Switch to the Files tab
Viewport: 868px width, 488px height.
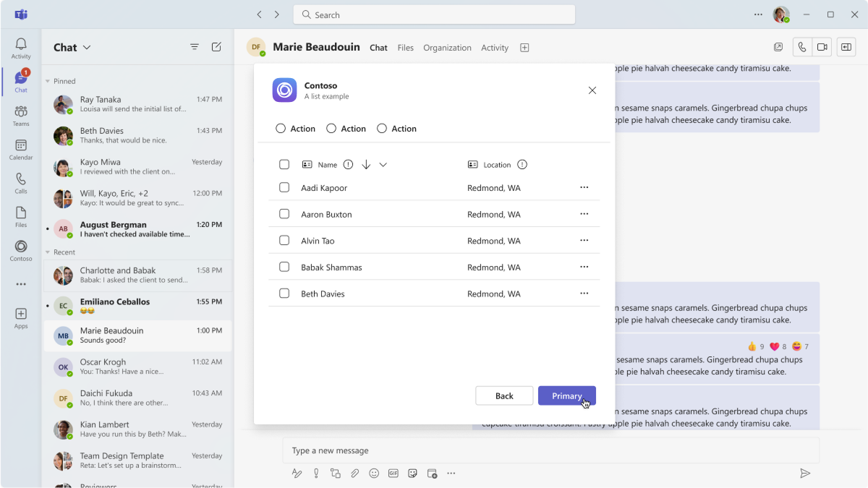[x=406, y=48]
